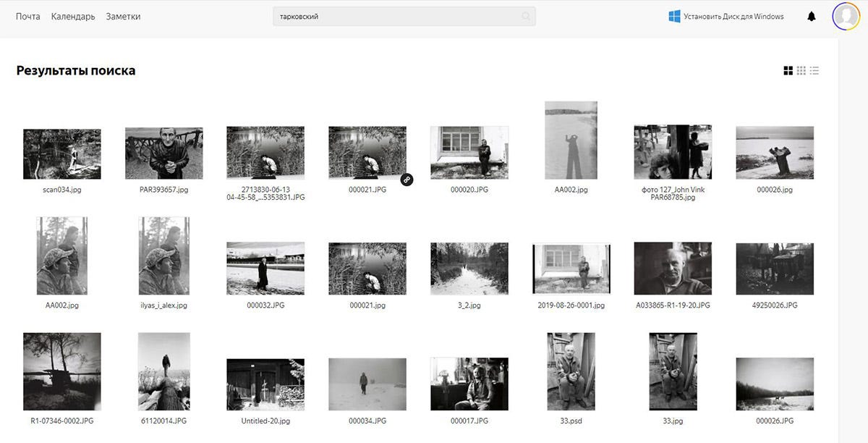Screen dimensions: 868x443
Task: Select the scan034.jpg thumbnail
Action: (62, 154)
